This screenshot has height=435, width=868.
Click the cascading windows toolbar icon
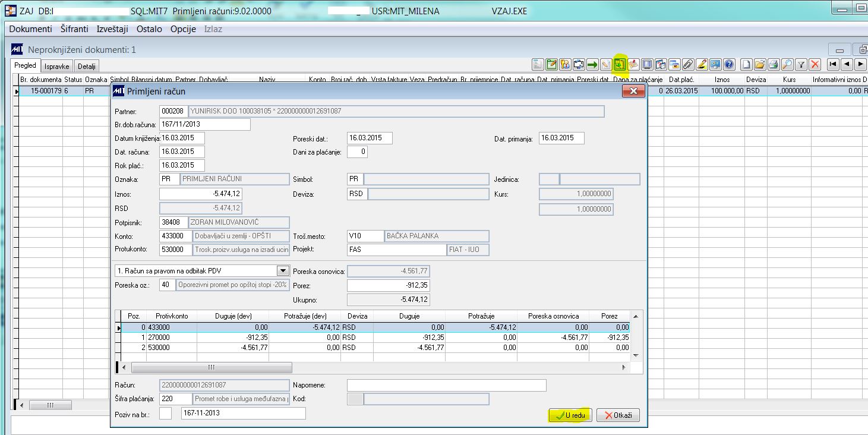(x=675, y=64)
